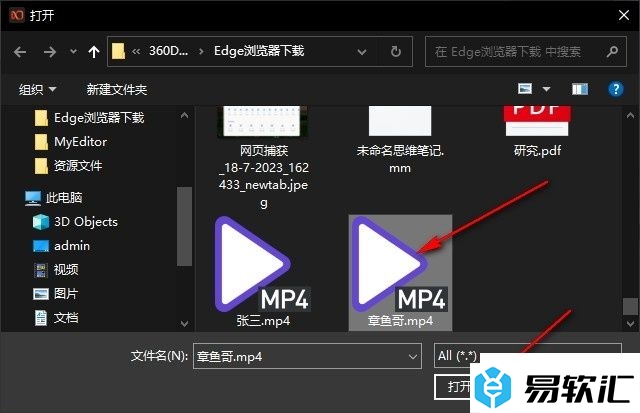The height and width of the screenshot is (413, 640).
Task: Select 未命名思维笔记.mm file
Action: pyautogui.click(x=400, y=140)
